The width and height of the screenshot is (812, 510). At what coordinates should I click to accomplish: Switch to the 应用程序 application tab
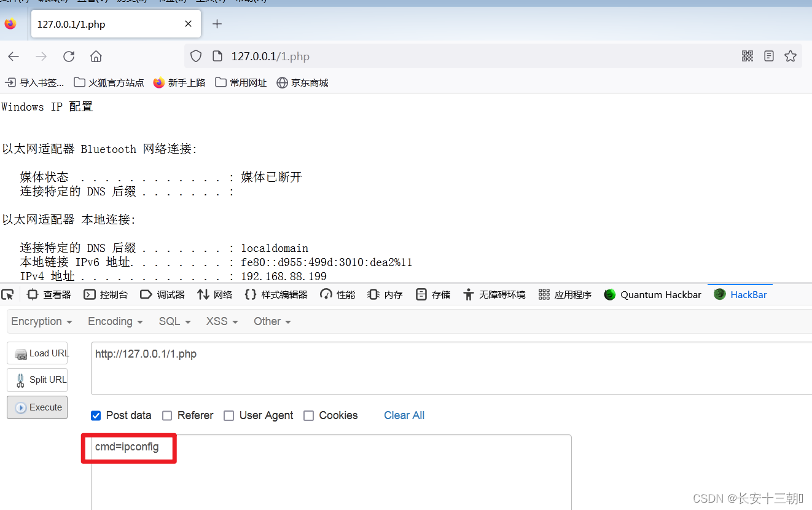tap(564, 295)
